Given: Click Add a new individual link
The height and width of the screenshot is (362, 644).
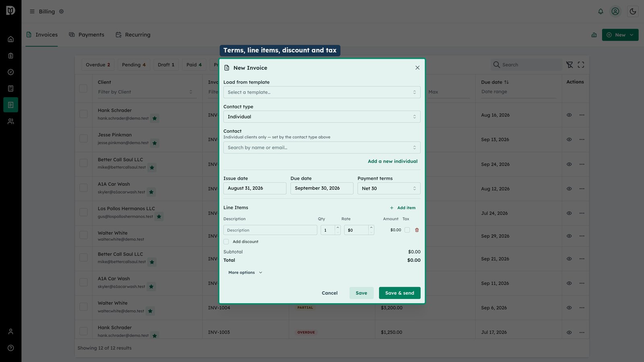Looking at the screenshot, I should coord(392,161).
